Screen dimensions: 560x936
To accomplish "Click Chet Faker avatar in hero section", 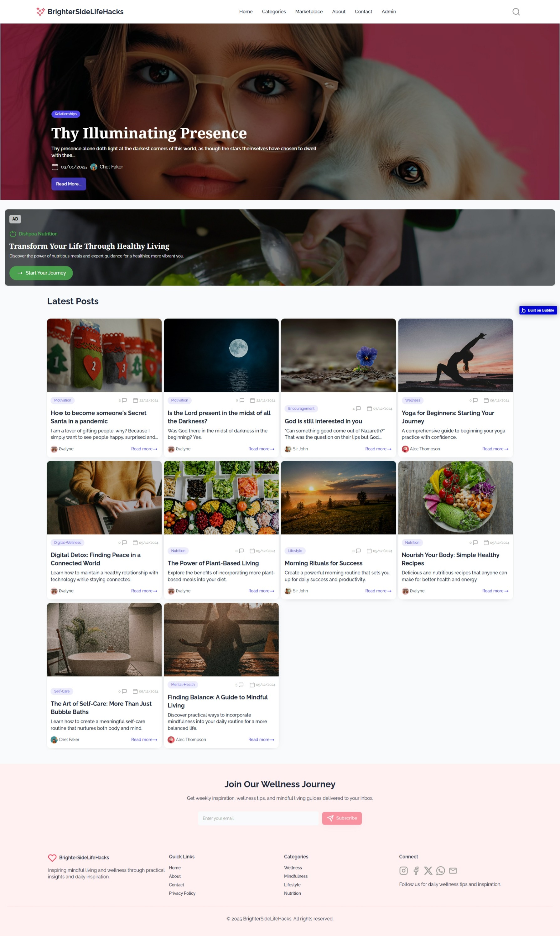I will click(x=94, y=167).
